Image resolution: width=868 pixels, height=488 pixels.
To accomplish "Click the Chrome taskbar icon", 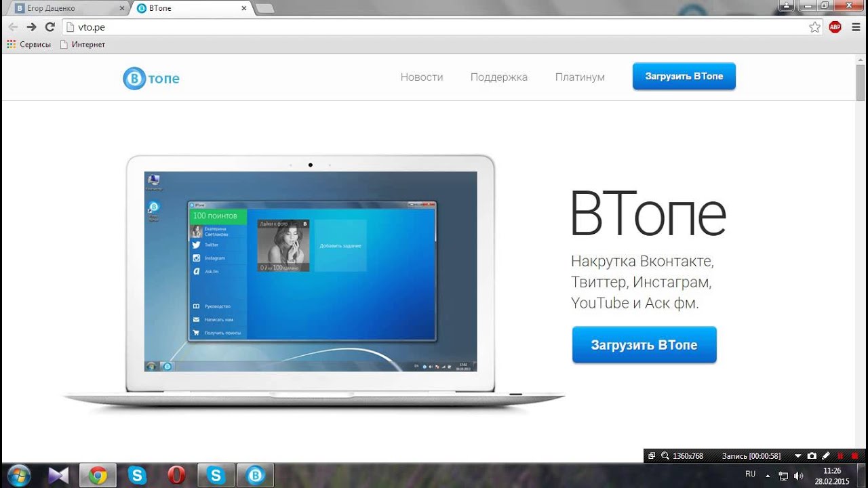I will point(98,475).
